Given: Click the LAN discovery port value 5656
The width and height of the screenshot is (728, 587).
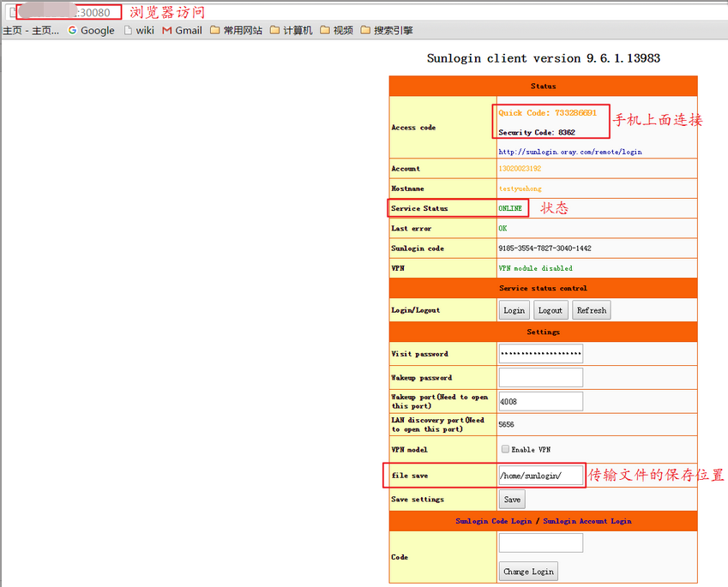Looking at the screenshot, I should click(506, 424).
